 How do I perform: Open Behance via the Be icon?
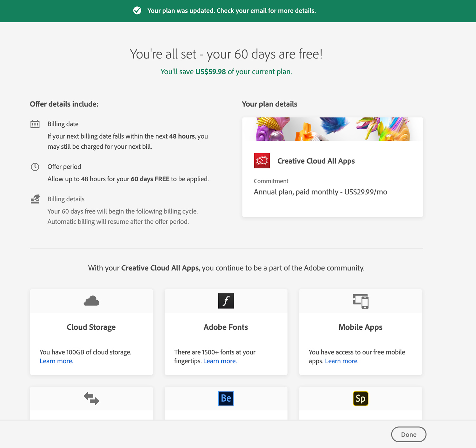(x=226, y=399)
